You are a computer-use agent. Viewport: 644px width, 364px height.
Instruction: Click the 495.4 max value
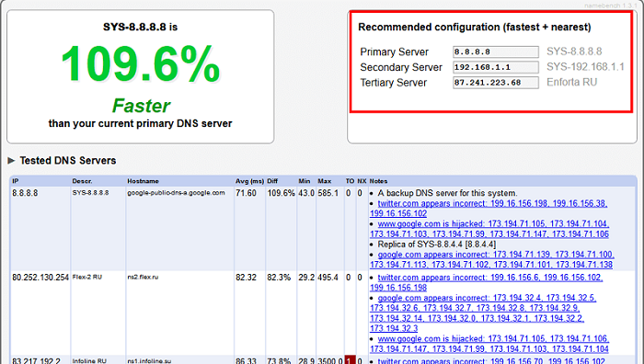tap(328, 278)
